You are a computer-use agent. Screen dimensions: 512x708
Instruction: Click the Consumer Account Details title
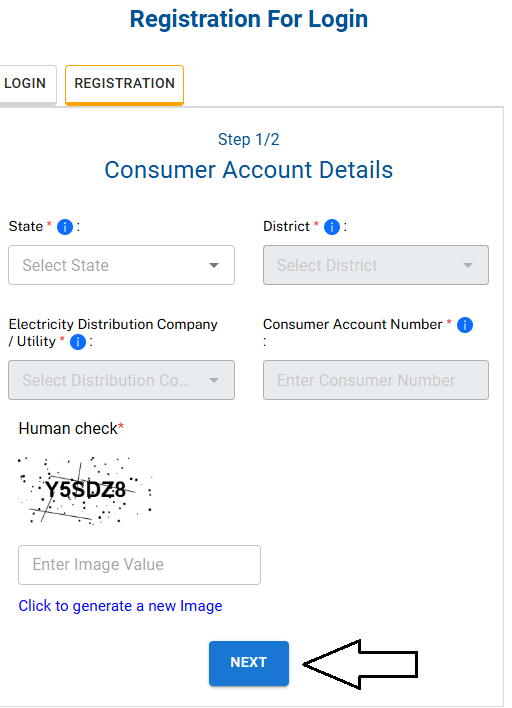[249, 170]
